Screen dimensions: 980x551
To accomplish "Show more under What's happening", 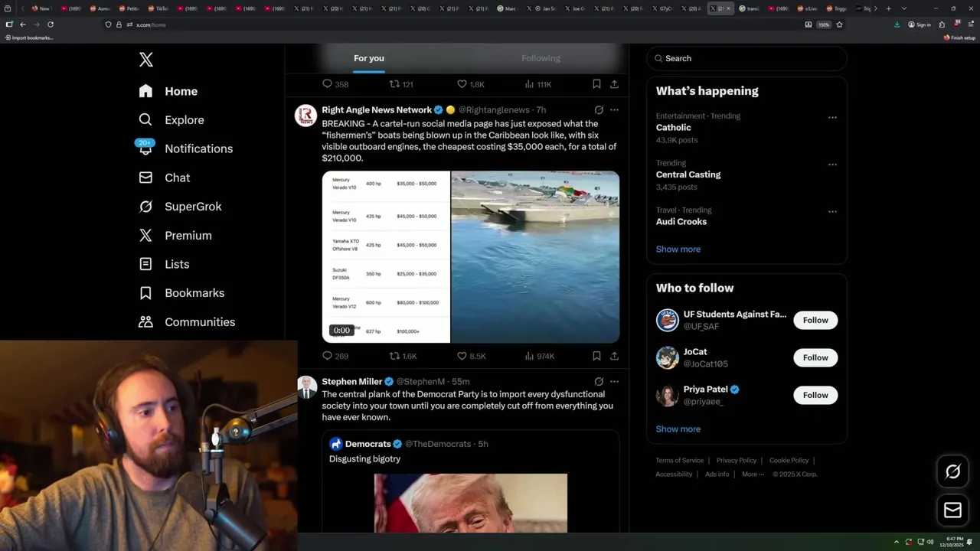I will (x=678, y=249).
